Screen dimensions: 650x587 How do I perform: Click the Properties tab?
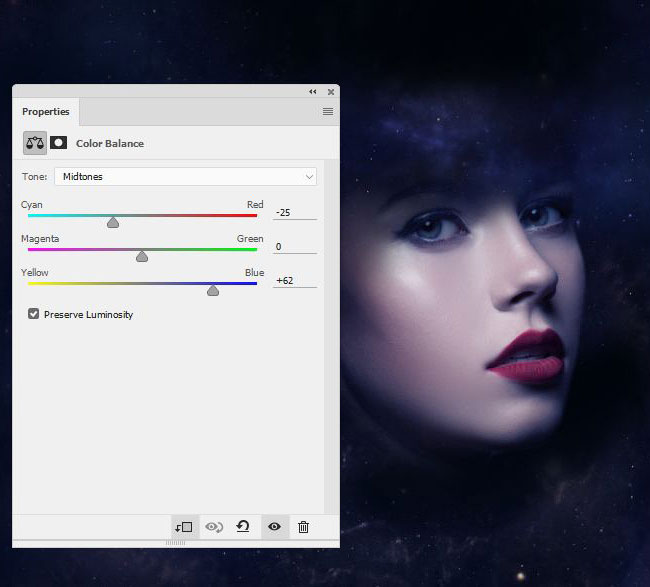coord(46,112)
